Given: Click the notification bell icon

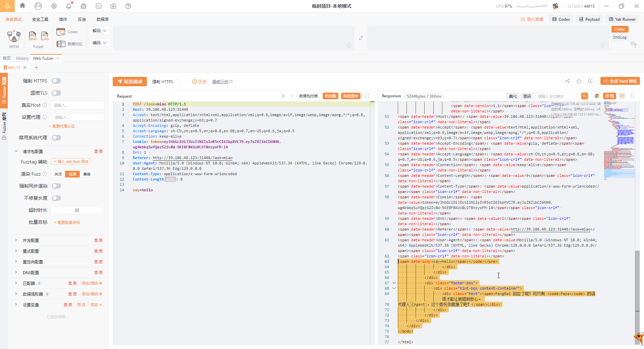Looking at the screenshot, I should 69,6.
